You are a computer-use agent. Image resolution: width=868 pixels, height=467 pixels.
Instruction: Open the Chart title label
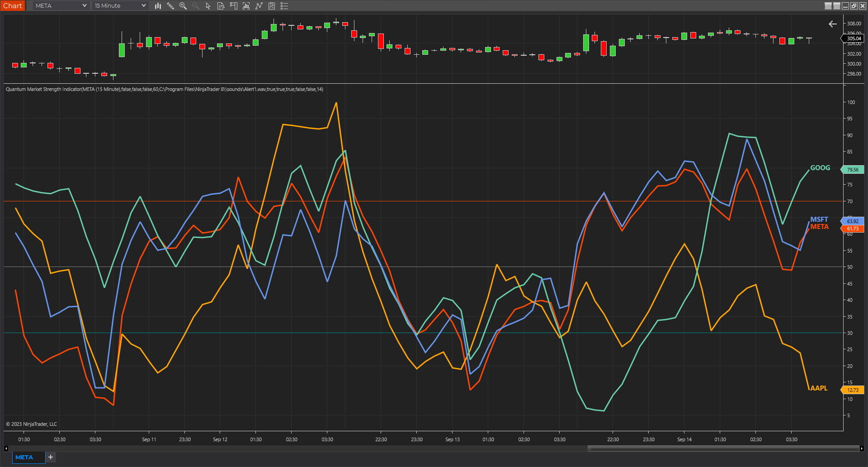coord(13,5)
